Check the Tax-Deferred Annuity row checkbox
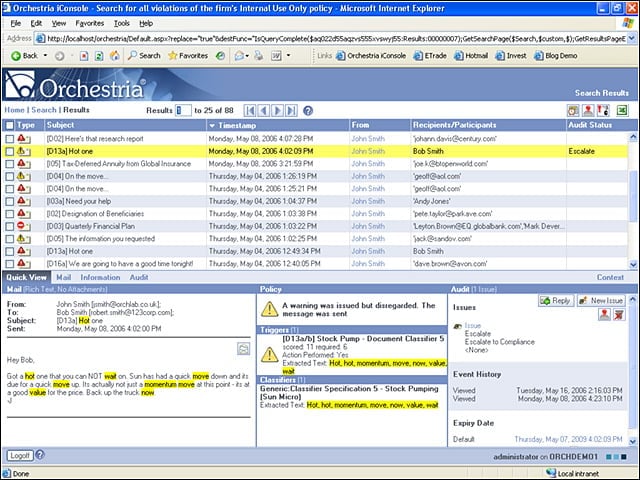The image size is (640, 480). coord(9,164)
